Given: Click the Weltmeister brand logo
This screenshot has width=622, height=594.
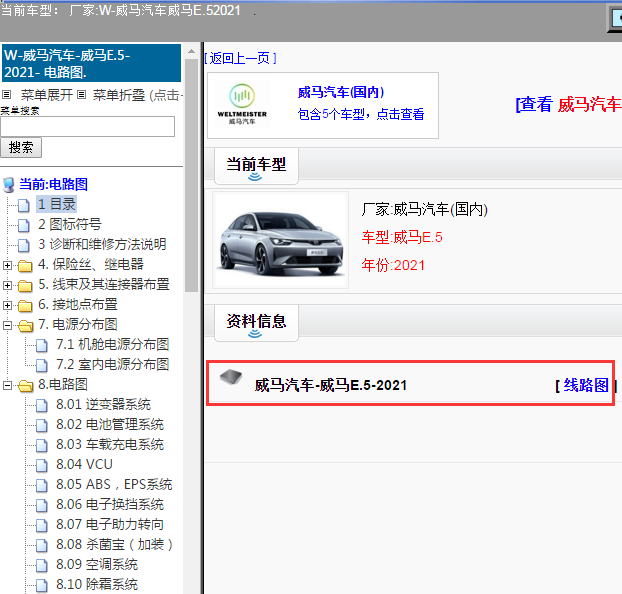Looking at the screenshot, I should coord(242,104).
